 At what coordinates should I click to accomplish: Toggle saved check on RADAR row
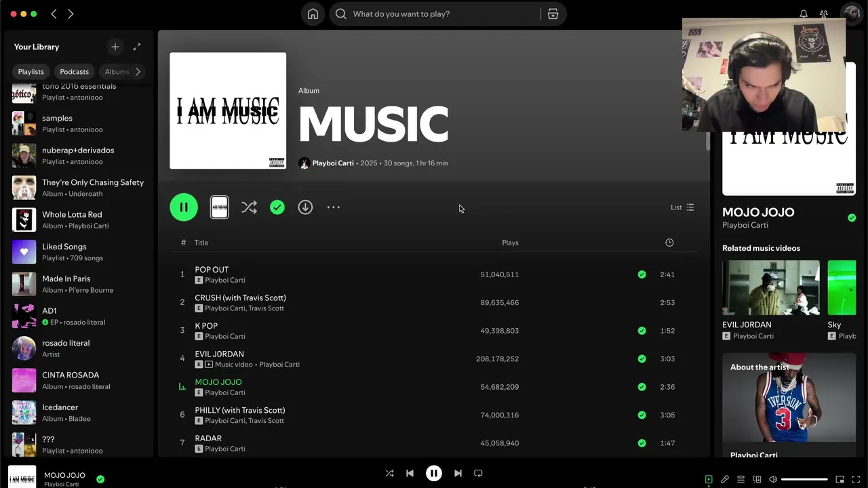point(642,443)
